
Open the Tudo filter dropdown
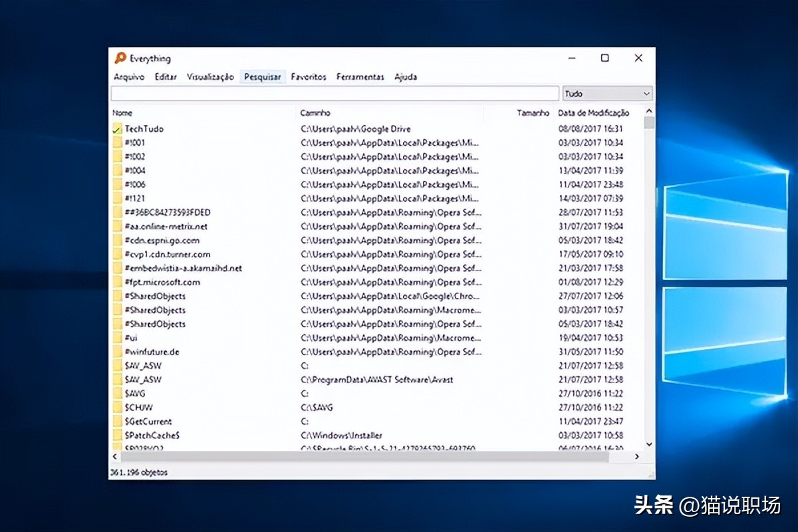(x=607, y=94)
